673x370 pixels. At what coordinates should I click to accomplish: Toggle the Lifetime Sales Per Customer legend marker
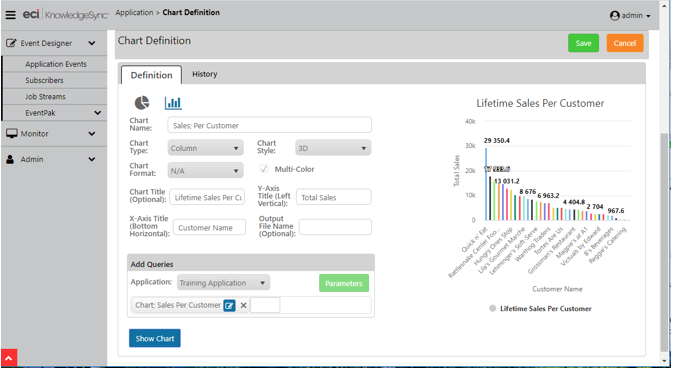(x=493, y=308)
